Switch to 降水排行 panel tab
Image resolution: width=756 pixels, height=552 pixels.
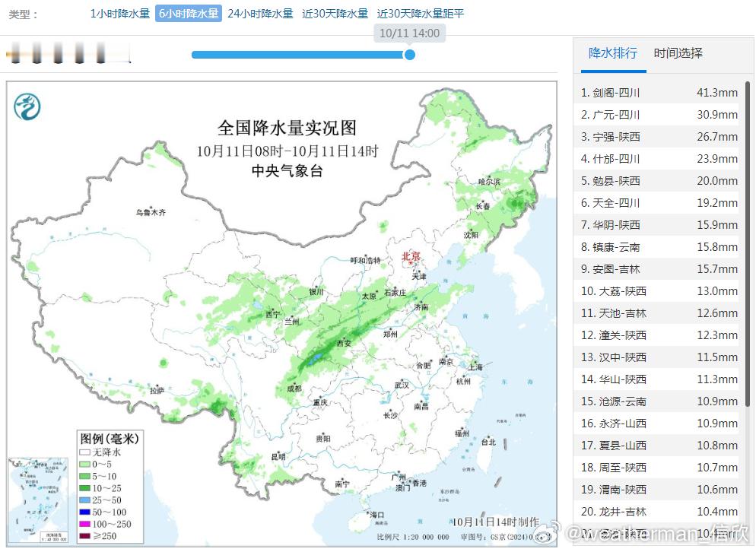pos(613,53)
